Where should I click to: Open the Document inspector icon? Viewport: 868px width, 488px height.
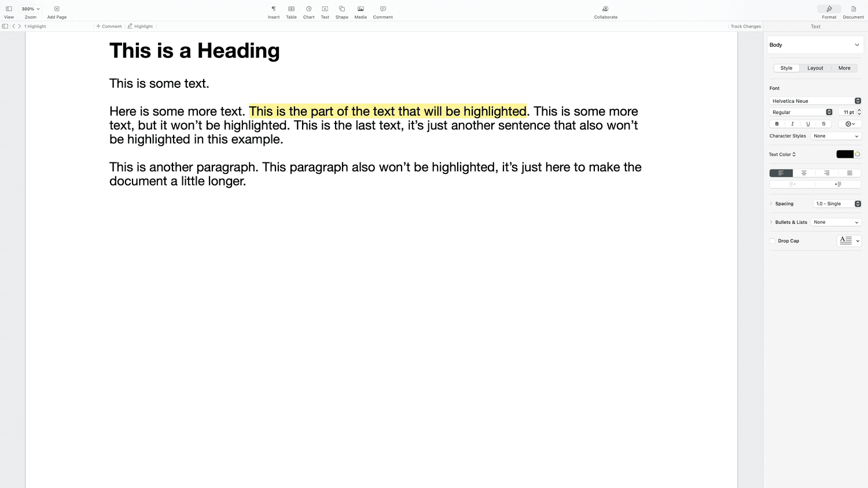coord(853,9)
